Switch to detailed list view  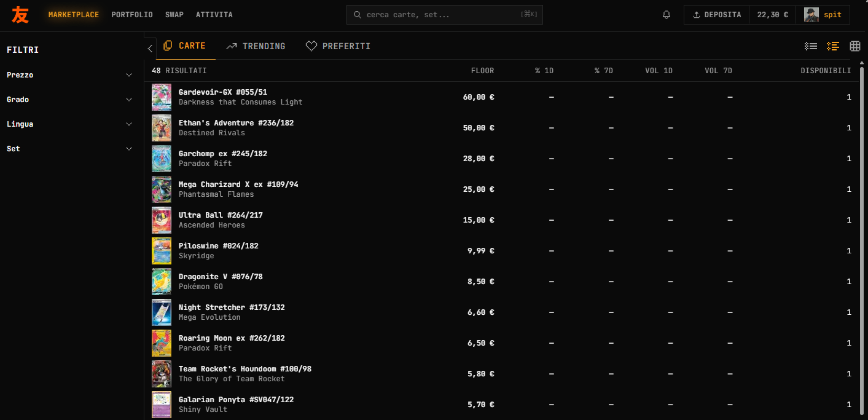coord(833,46)
